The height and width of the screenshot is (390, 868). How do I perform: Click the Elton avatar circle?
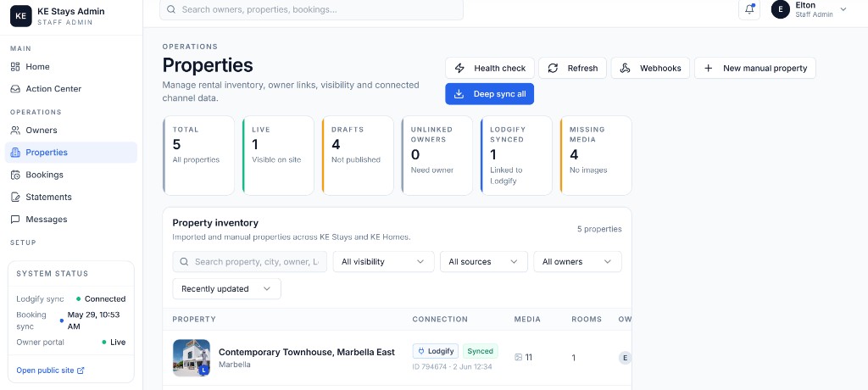781,9
